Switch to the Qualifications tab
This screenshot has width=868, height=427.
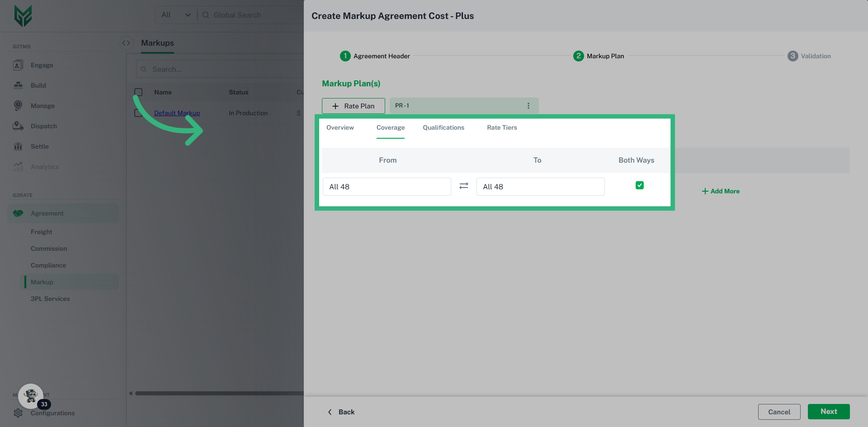tap(443, 128)
